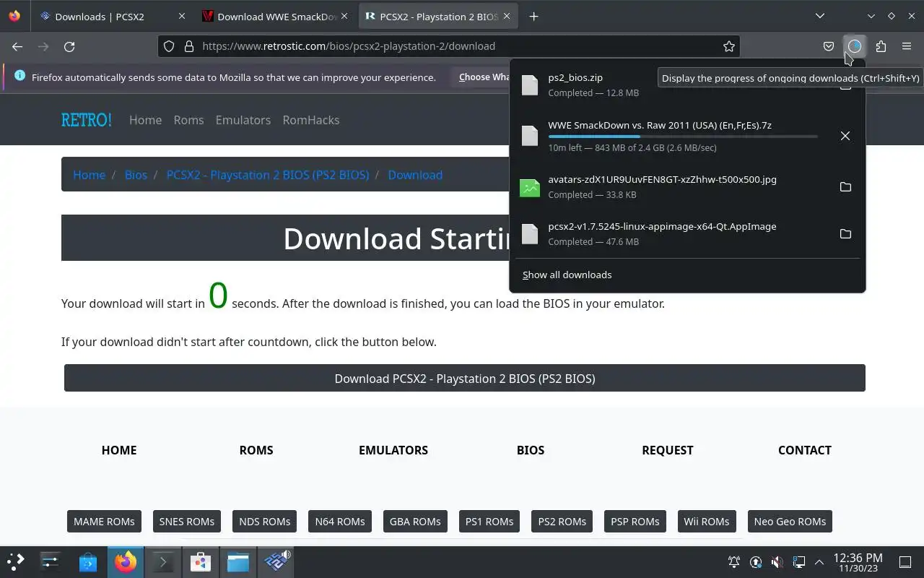Click the MAME ROMs button
Screen dimensions: 924x578
pyautogui.click(x=104, y=522)
